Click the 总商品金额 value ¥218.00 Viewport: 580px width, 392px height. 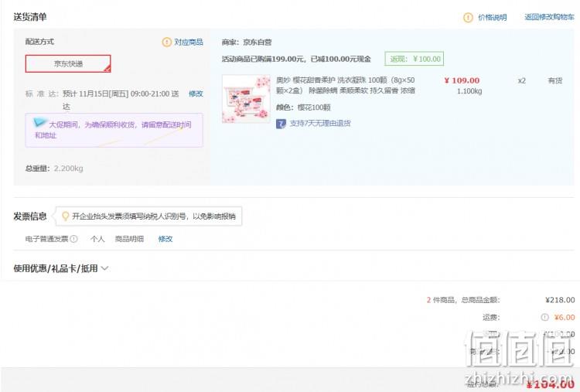[x=560, y=300]
